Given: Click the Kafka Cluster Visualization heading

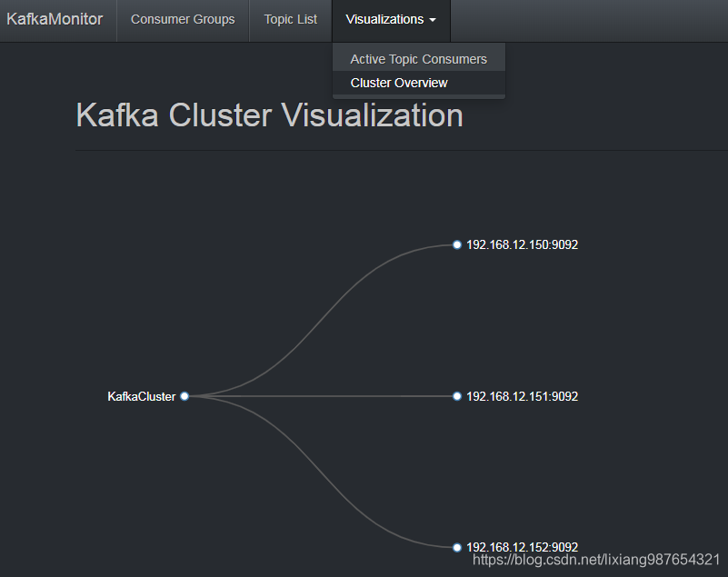Looking at the screenshot, I should [x=270, y=115].
